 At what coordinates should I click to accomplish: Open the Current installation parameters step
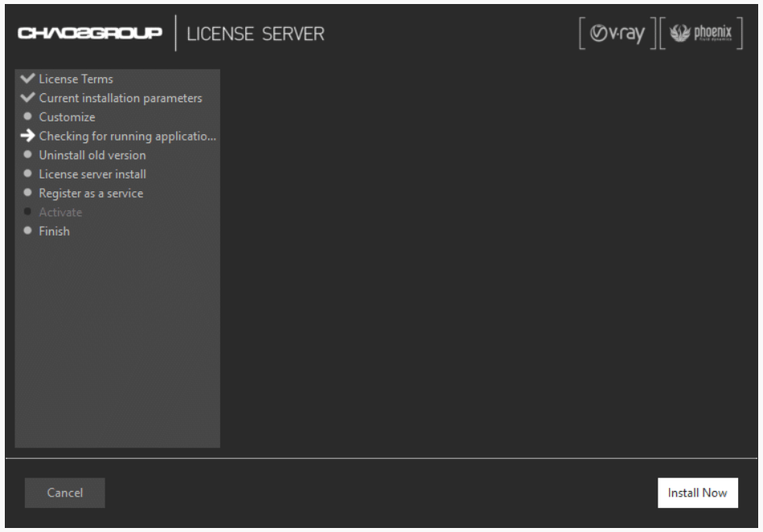click(120, 98)
